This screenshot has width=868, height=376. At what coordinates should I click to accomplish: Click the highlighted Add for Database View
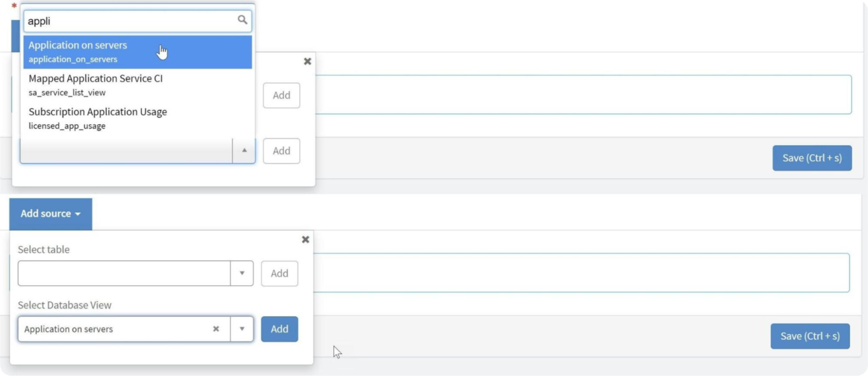point(279,329)
